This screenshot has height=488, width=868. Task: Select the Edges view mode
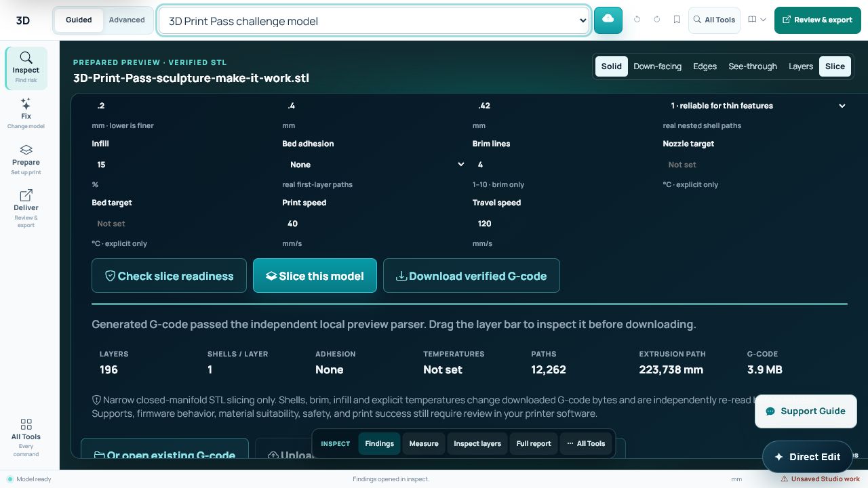click(705, 66)
